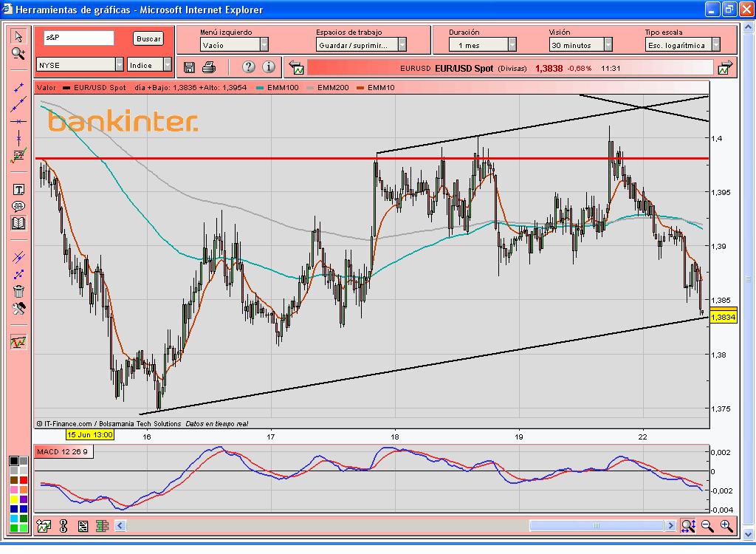756x554 pixels.
Task: Click the yellow 1,3834 price tag
Action: pos(724,317)
